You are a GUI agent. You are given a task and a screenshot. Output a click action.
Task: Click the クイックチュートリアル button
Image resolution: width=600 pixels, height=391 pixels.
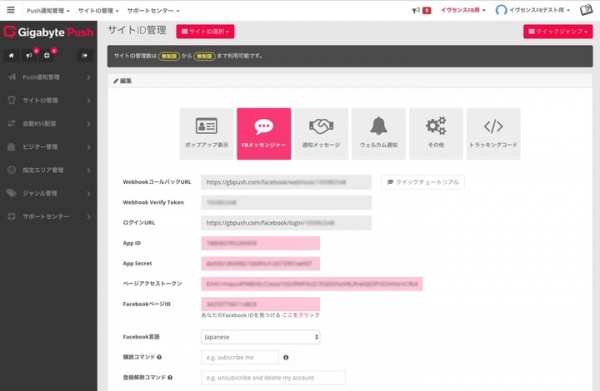coord(423,182)
